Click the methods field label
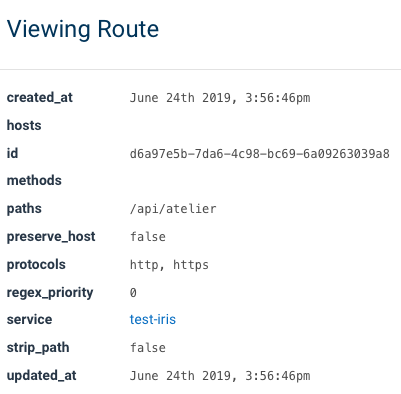Image resolution: width=401 pixels, height=394 pixels. (34, 180)
